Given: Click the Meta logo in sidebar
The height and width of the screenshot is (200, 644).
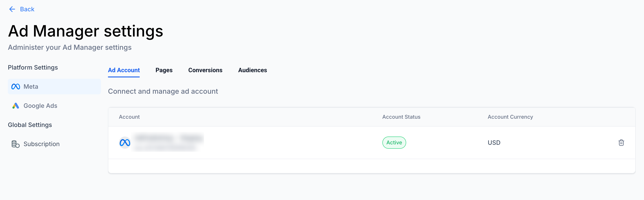Looking at the screenshot, I should [x=15, y=87].
